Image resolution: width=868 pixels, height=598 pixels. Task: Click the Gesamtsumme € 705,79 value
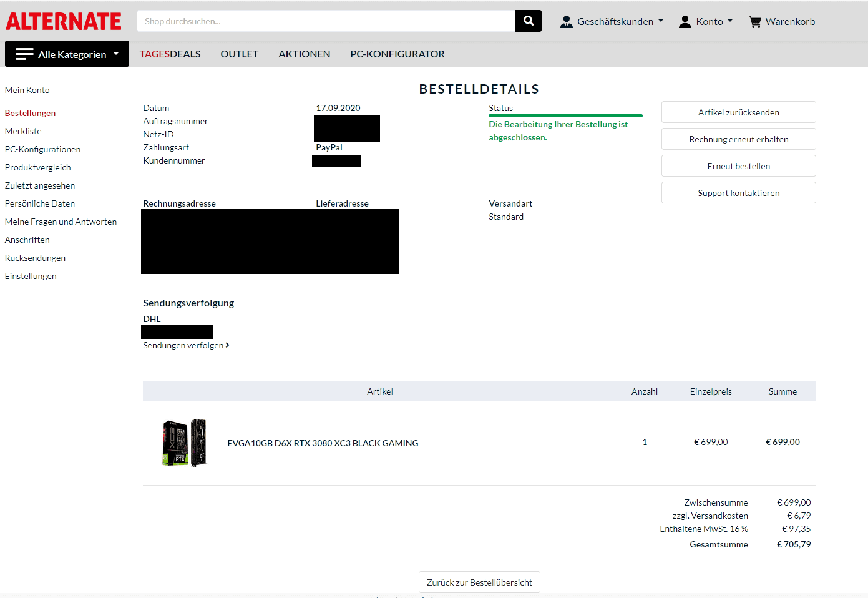tap(794, 544)
